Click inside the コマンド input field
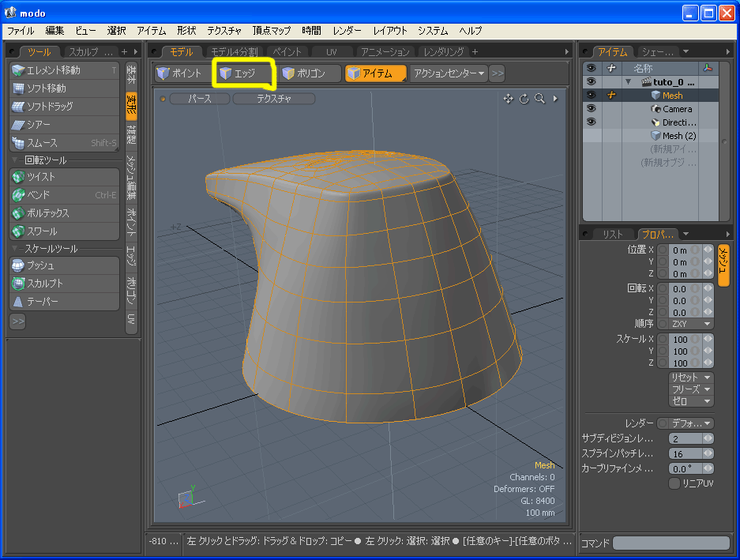This screenshot has height=560, width=740. 671,543
